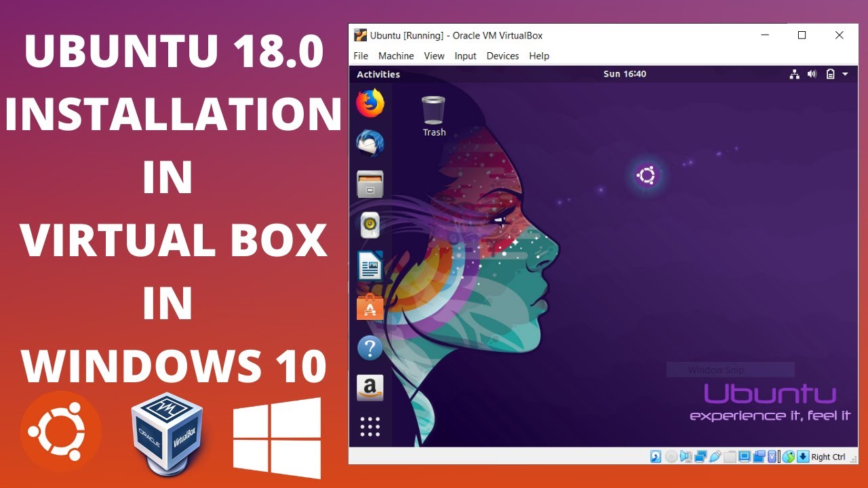Click the battery icon in top bar
The image size is (868, 488).
click(830, 74)
